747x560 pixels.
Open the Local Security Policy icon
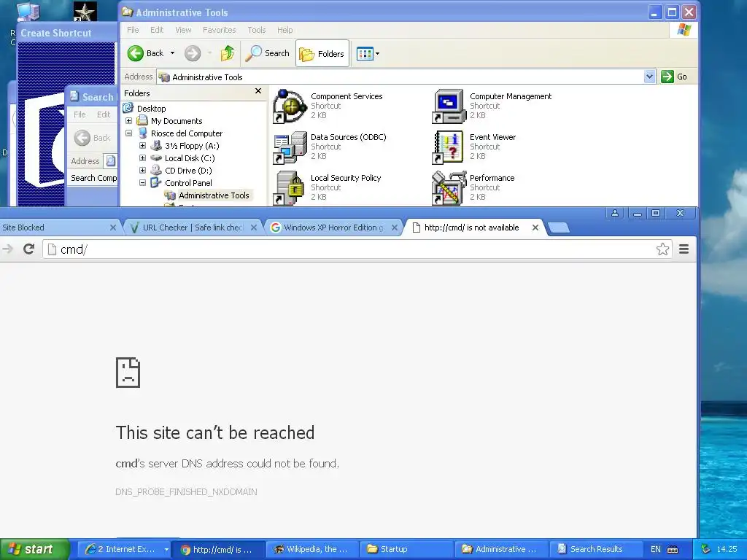coord(290,188)
